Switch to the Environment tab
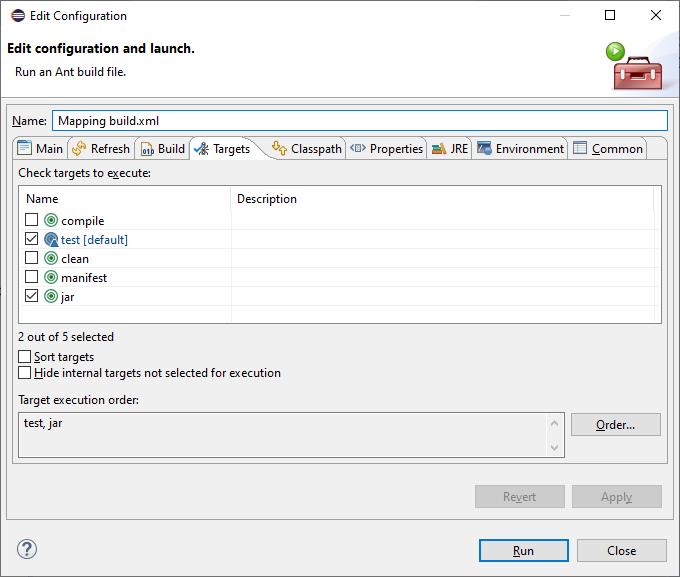Screen dimensions: 680x577 click(520, 149)
